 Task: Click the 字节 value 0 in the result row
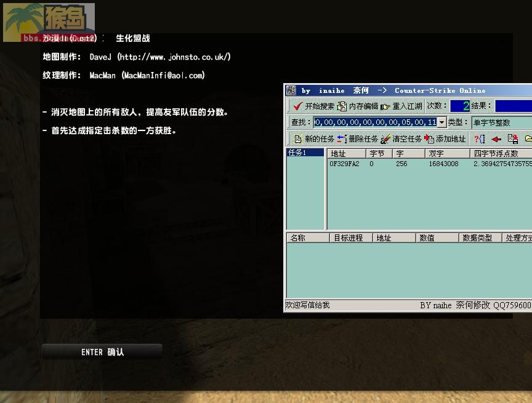click(x=371, y=164)
